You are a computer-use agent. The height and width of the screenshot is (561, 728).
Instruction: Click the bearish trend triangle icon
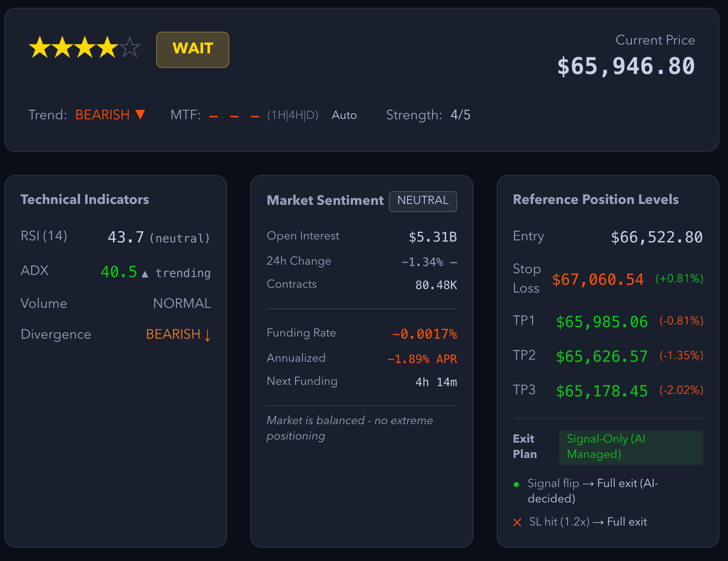(140, 114)
